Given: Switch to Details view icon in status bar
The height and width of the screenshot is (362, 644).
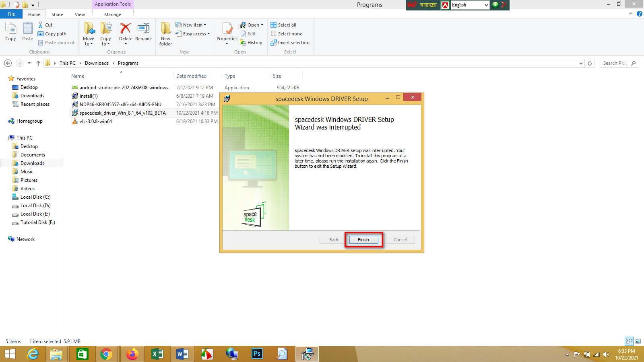Looking at the screenshot, I should (x=629, y=341).
